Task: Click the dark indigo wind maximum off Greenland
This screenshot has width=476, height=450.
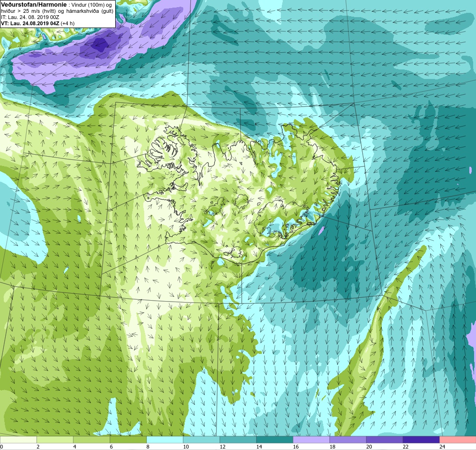Action: point(100,45)
